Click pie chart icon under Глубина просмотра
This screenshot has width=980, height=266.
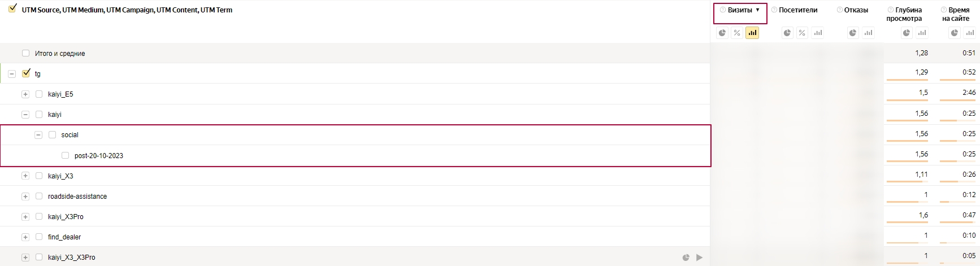[907, 33]
